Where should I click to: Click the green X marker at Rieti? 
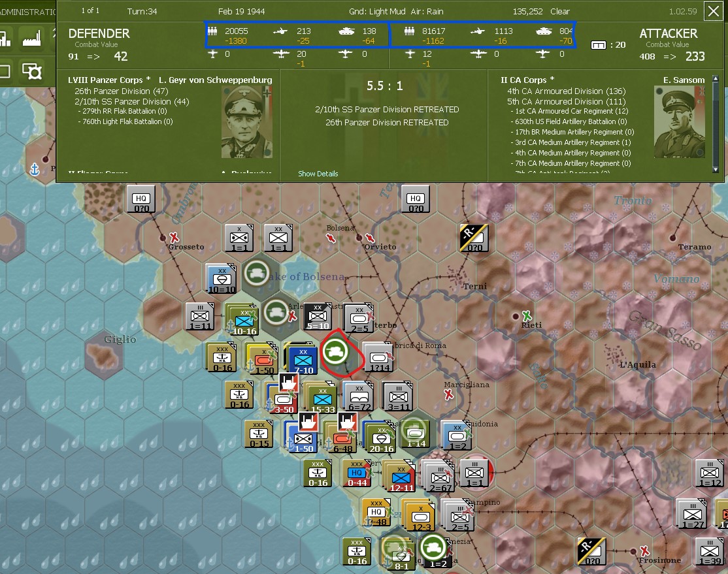tap(527, 316)
